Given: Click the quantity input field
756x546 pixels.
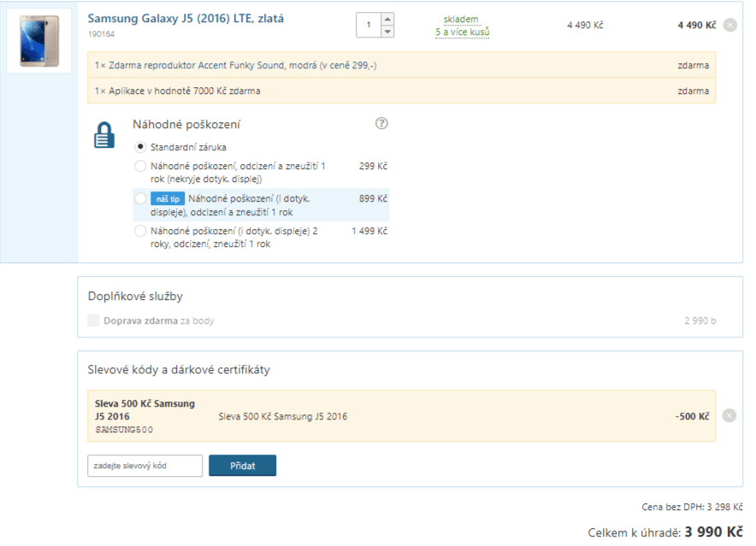Looking at the screenshot, I should 369,25.
